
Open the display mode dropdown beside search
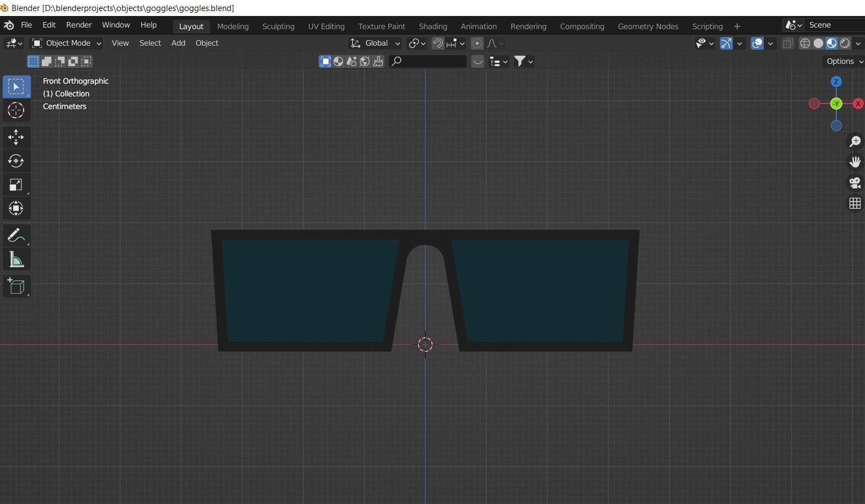498,62
